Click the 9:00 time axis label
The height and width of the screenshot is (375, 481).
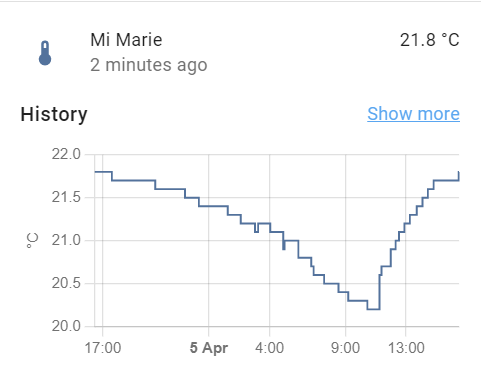(345, 348)
